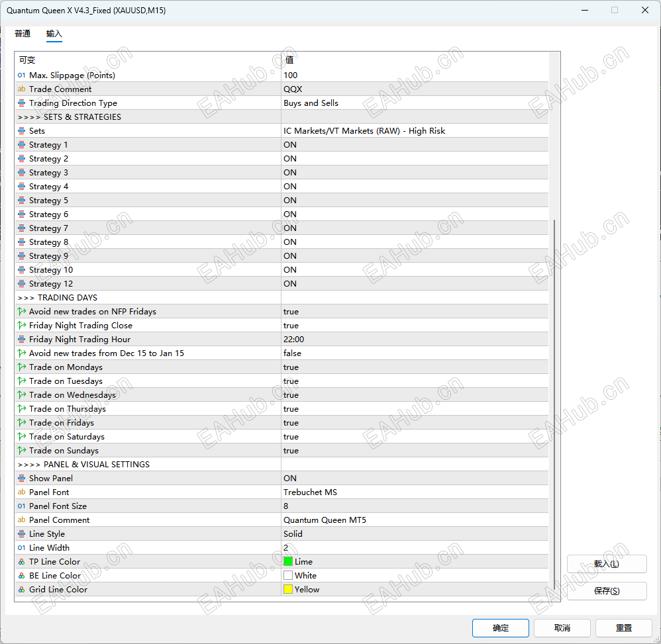
Task: Edit the Max. Slippage value 100
Action: pyautogui.click(x=415, y=75)
